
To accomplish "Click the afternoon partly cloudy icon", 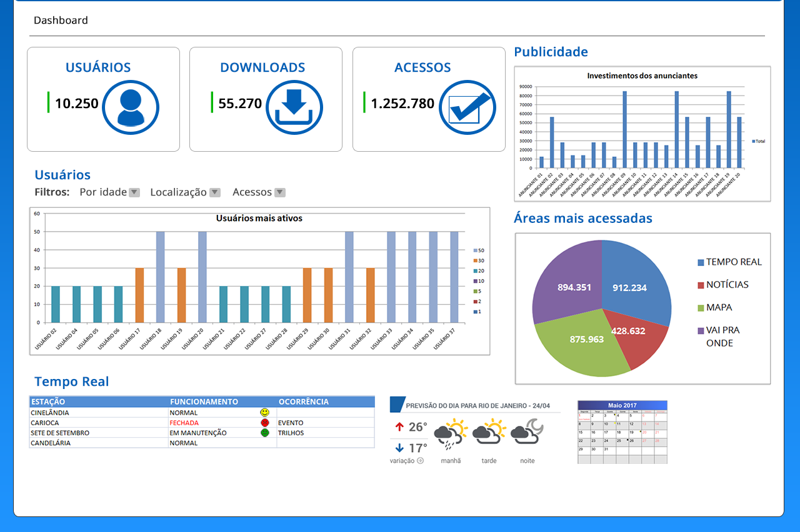I will coord(489,432).
